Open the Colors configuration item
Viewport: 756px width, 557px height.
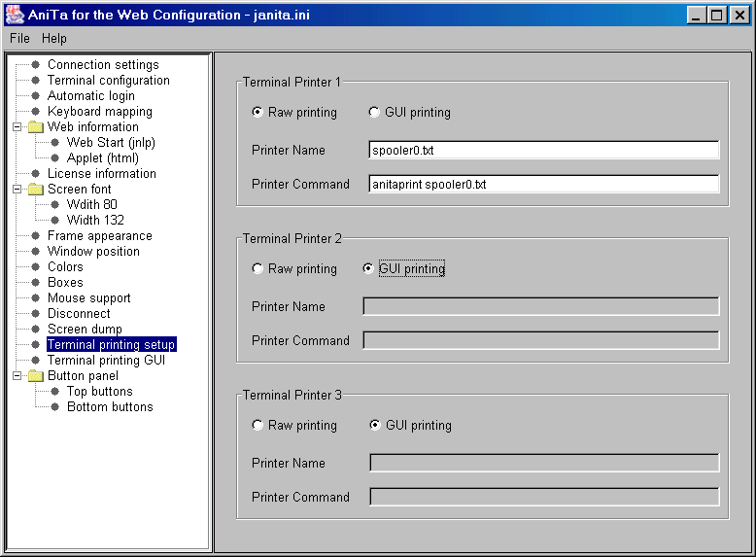pyautogui.click(x=65, y=267)
